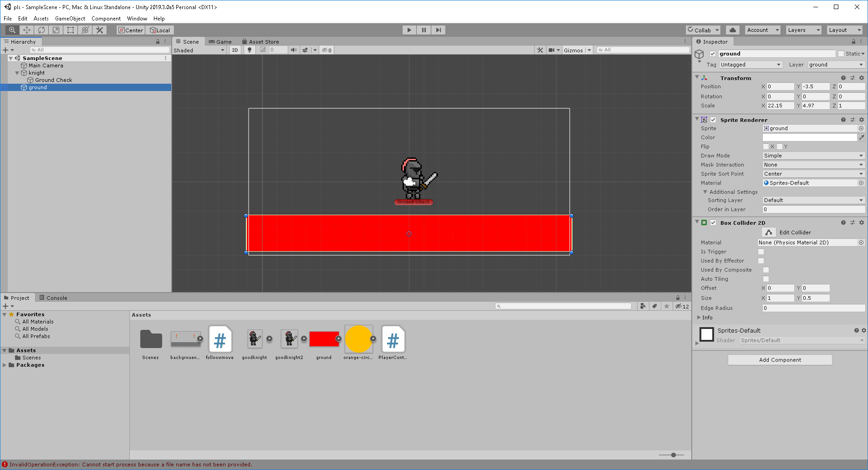Open custom editor tools icon
This screenshot has width=868, height=470.
click(x=100, y=30)
